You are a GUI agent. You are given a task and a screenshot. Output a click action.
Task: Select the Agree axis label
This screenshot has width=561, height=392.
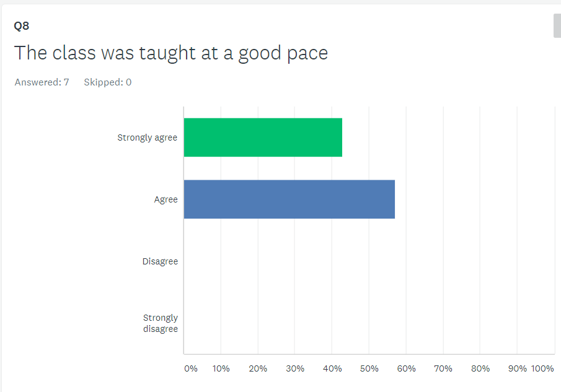[x=166, y=199]
